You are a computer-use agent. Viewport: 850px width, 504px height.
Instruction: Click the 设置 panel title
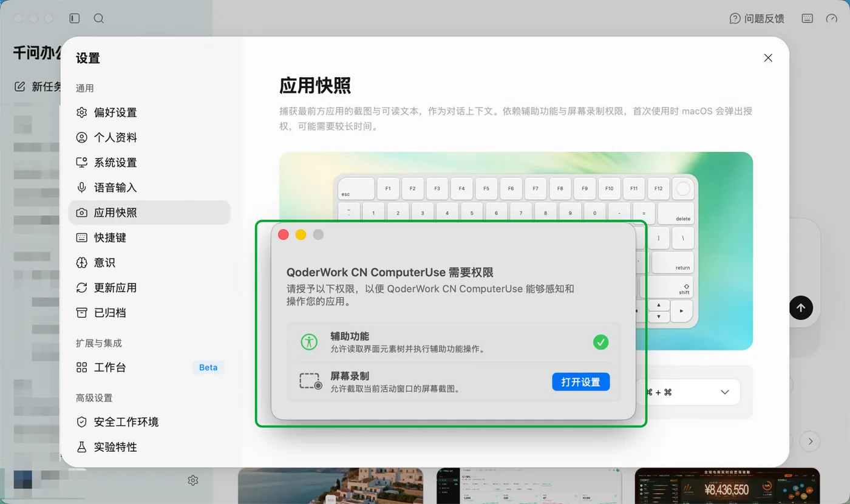[88, 58]
